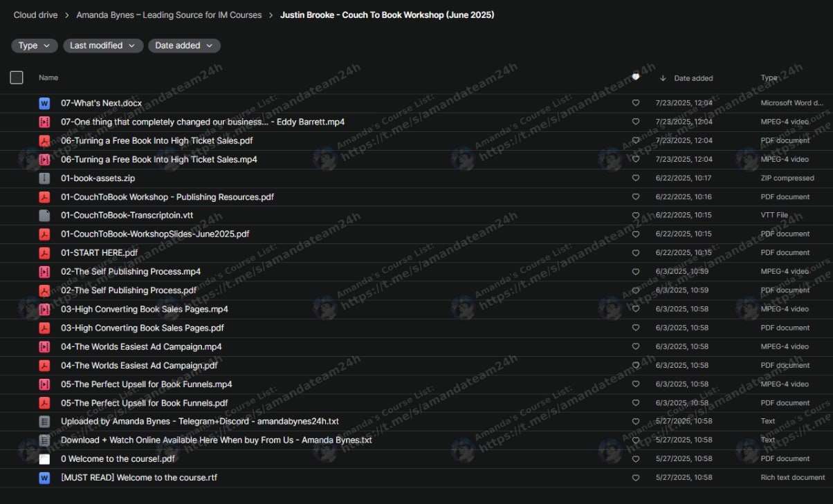Click the favorite heart icon in column header

tap(636, 77)
